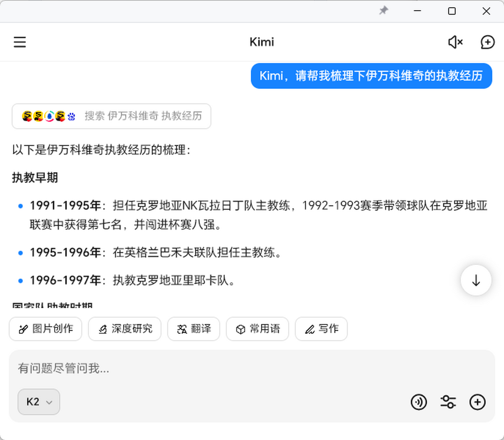504x440 pixels.
Task: Expand search results for 伊万科维奇 执教经历
Action: pyautogui.click(x=143, y=116)
